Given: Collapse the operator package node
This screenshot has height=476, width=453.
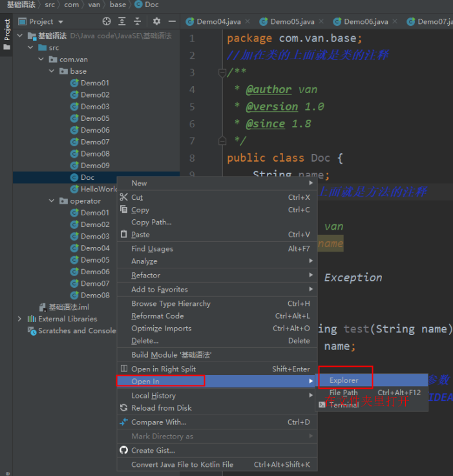Looking at the screenshot, I should (52, 201).
